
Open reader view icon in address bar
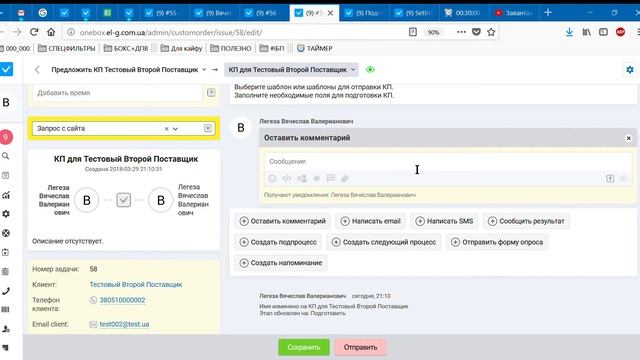[x=413, y=32]
